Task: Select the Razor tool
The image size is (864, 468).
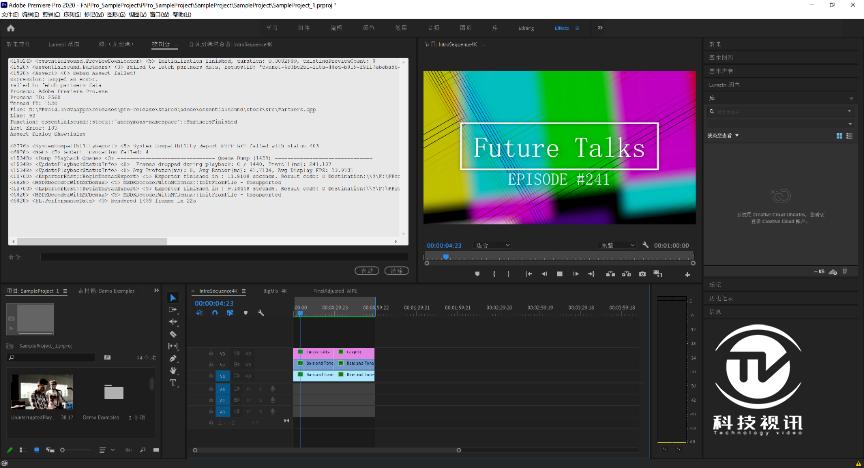Action: [172, 334]
